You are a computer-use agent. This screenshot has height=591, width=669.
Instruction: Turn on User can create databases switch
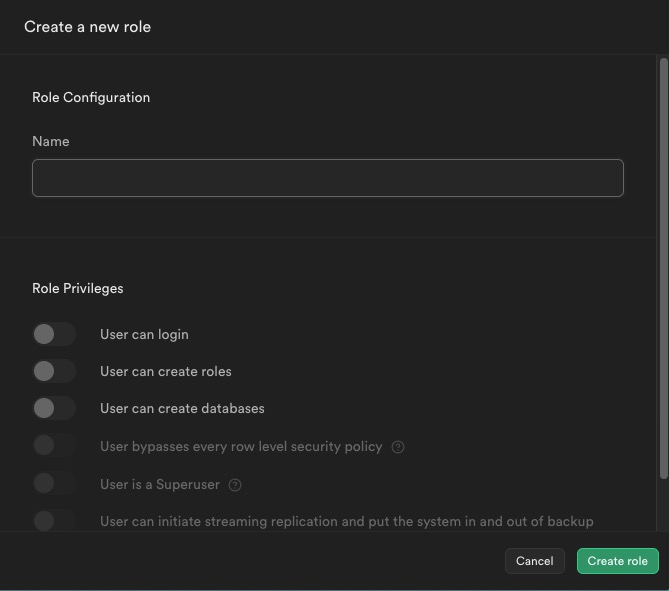[x=54, y=408]
